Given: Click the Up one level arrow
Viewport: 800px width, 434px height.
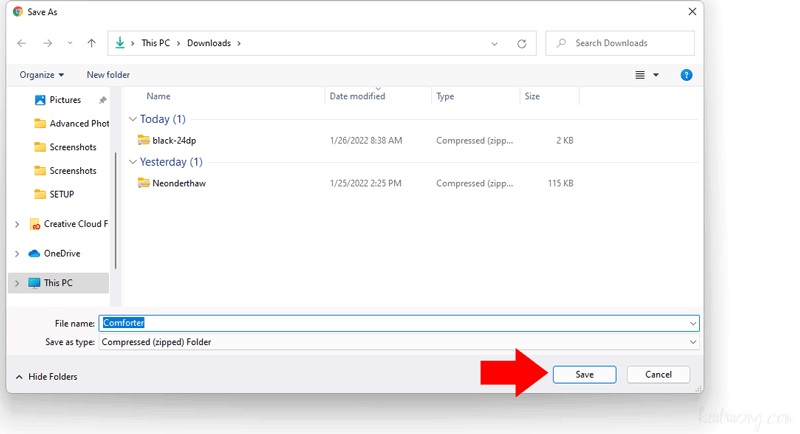Looking at the screenshot, I should 92,44.
